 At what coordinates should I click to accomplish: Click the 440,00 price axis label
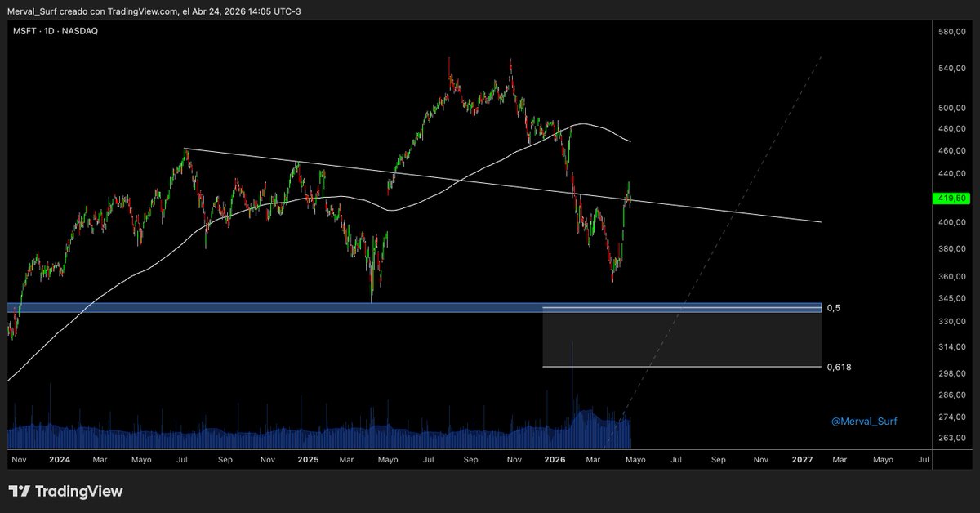click(x=952, y=174)
